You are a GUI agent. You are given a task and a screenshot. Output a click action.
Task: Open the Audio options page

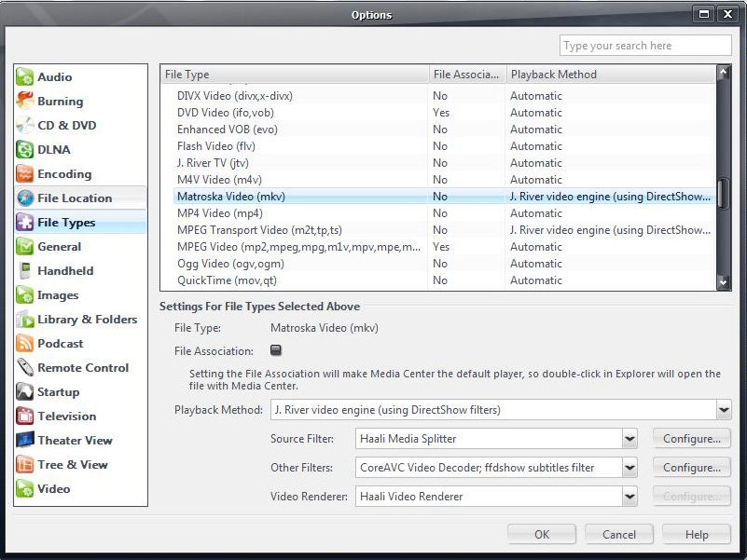tap(80, 76)
